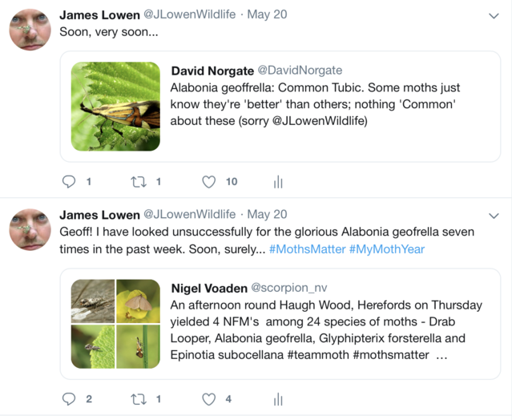512x420 pixels.
Task: Retweet the "Soon, very soon..." tweet
Action: pyautogui.click(x=138, y=182)
